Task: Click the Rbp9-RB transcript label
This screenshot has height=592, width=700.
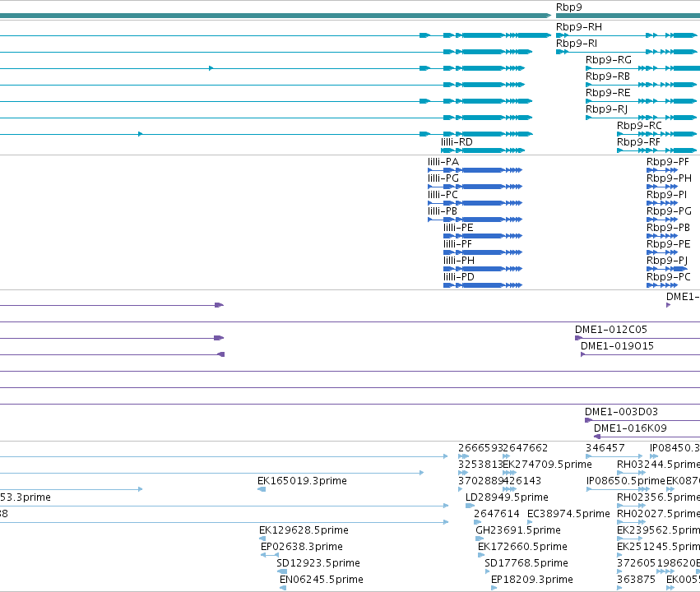Action: 608,76
